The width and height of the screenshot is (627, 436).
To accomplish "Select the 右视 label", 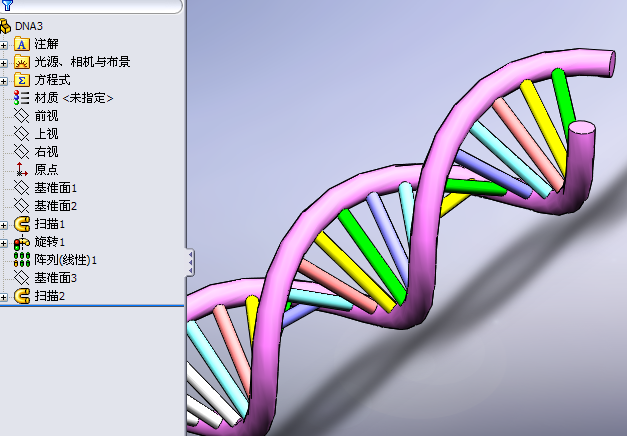I will pyautogui.click(x=46, y=152).
